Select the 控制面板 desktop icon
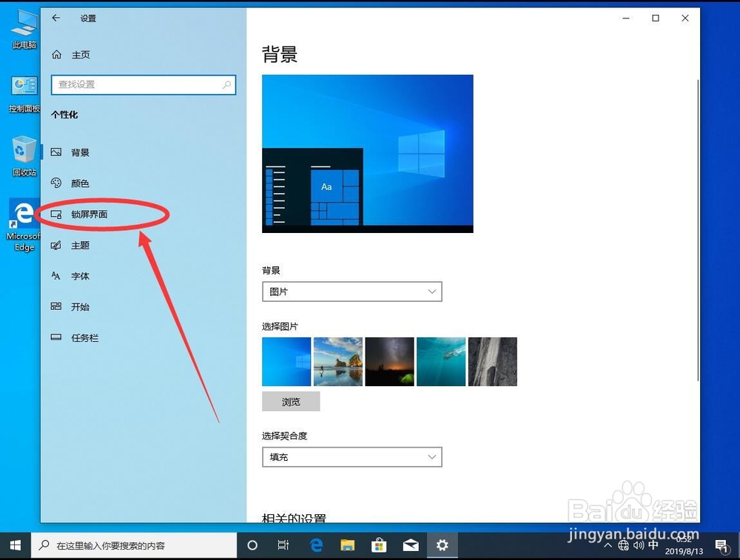 click(x=24, y=93)
